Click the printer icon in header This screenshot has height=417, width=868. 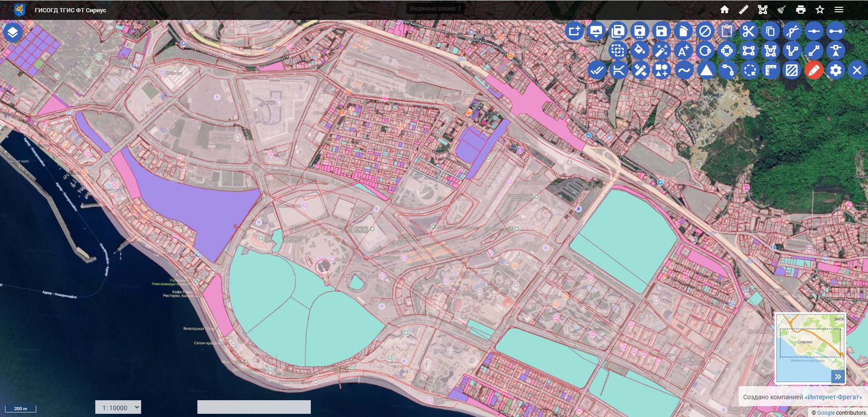coord(800,10)
